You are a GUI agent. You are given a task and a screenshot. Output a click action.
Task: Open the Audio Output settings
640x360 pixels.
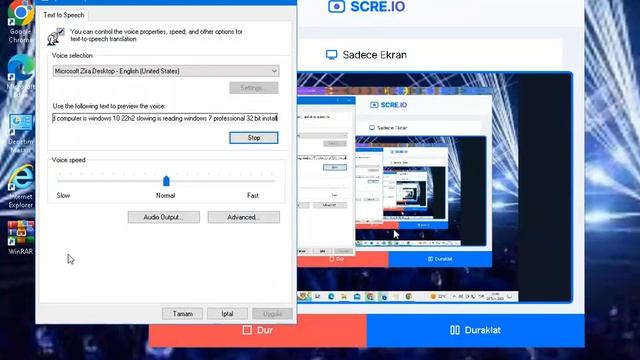(163, 217)
